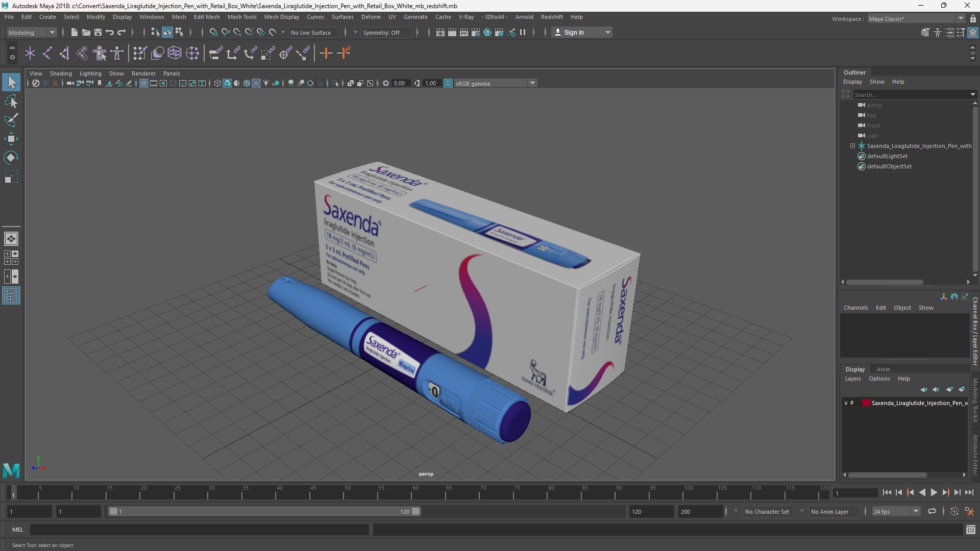Open the 24 fps frame rate dropdown
Viewport: 980px width, 551px height.
pyautogui.click(x=896, y=511)
